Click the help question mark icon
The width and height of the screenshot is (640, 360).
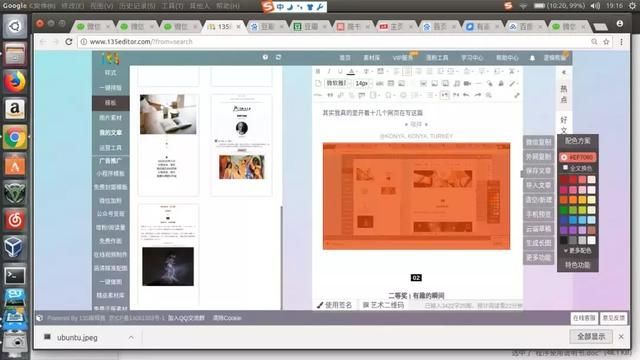265,58
